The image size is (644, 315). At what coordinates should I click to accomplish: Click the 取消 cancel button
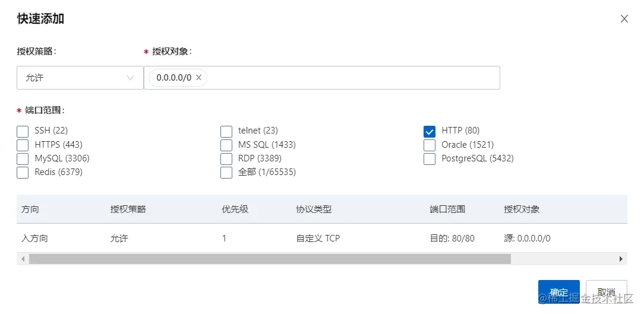click(606, 292)
